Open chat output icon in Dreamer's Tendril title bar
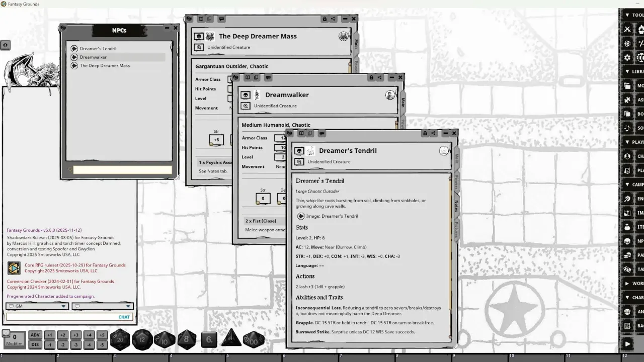The height and width of the screenshot is (362, 644). [322, 133]
